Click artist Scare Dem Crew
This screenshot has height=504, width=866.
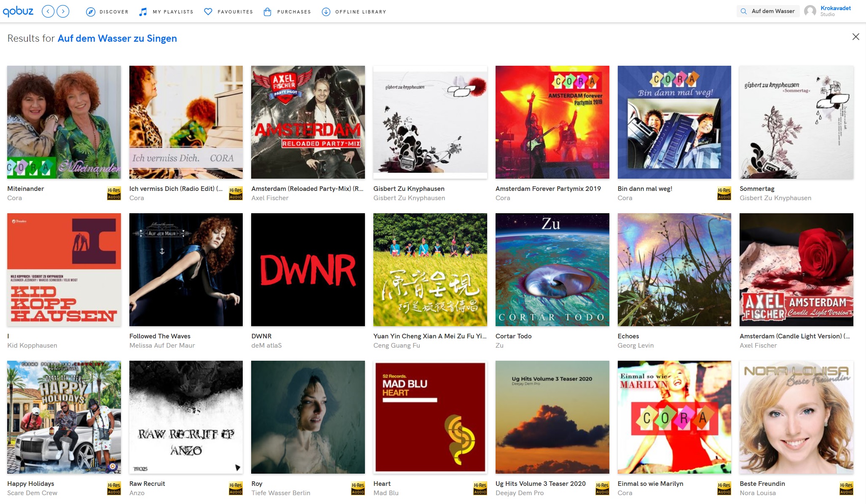click(32, 493)
